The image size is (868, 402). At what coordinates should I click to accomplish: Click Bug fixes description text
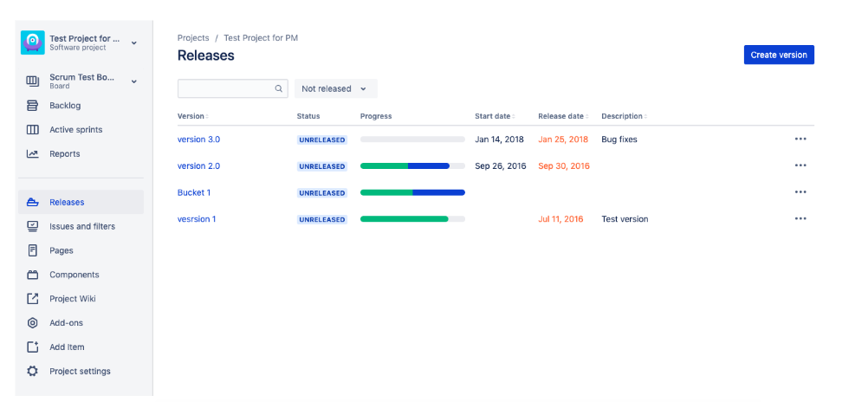[x=619, y=139]
